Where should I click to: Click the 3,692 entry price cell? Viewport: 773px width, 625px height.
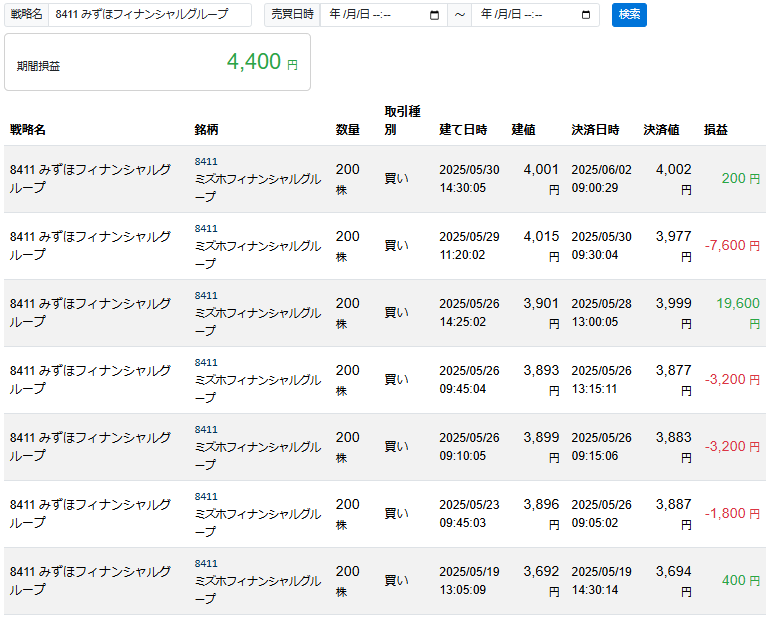click(x=541, y=581)
